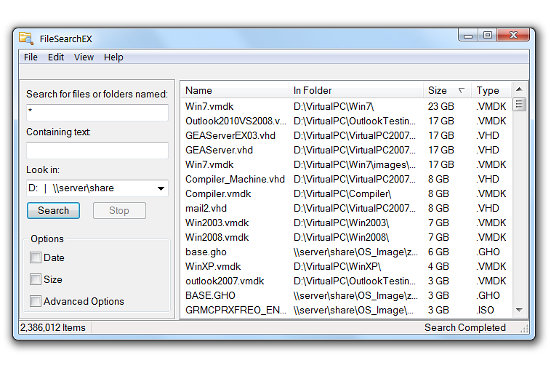Click the window resize grip icon
This screenshot has width=550, height=368.
(x=524, y=329)
